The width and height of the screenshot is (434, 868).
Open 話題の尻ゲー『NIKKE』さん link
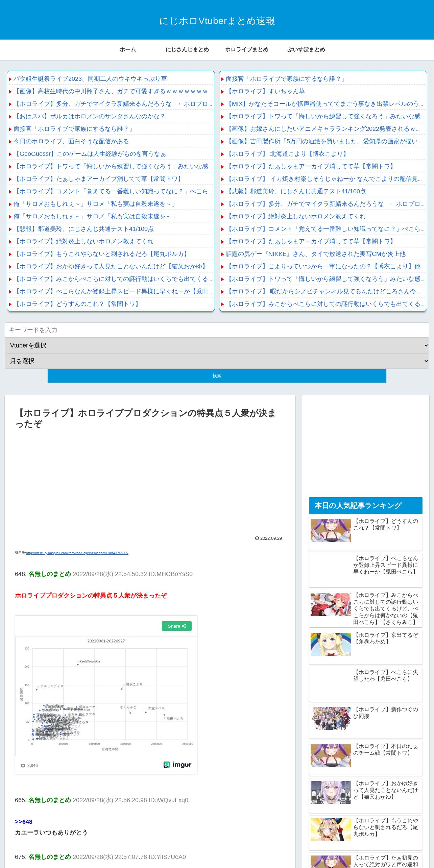coord(316,254)
